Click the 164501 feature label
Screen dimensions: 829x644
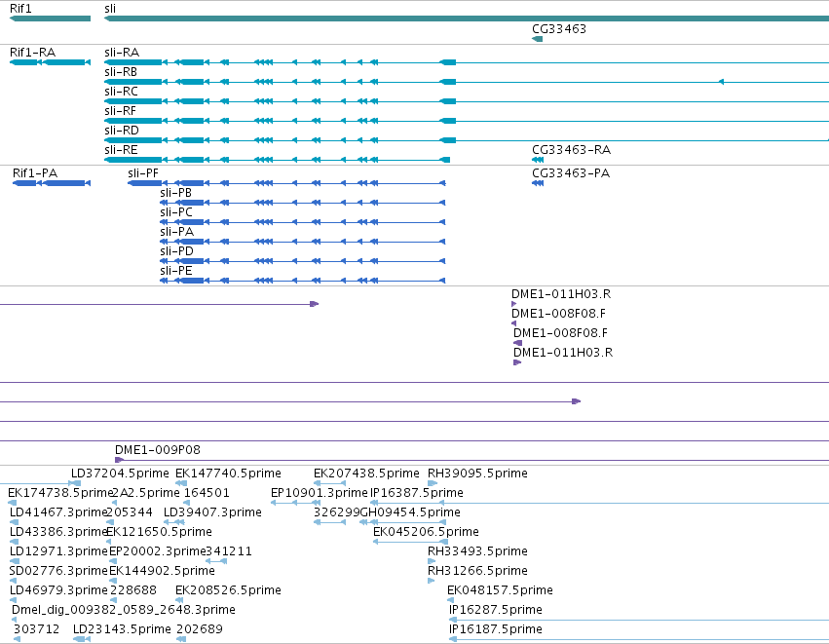tap(207, 493)
